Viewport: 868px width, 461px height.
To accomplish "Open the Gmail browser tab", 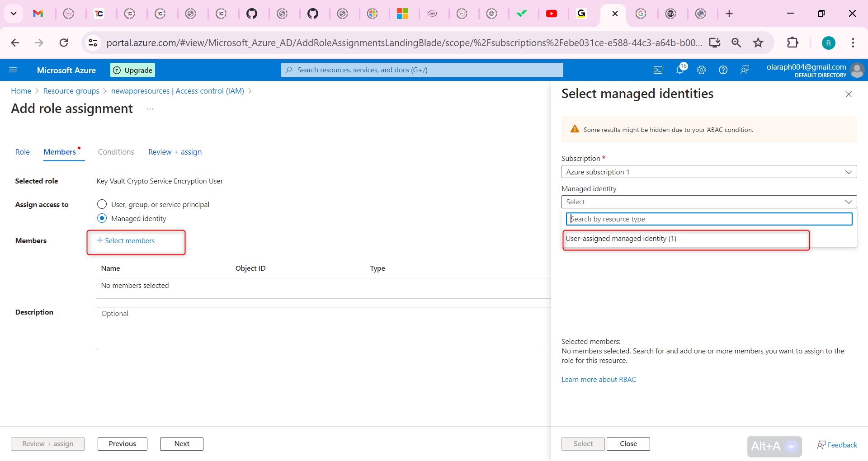I will tap(39, 14).
